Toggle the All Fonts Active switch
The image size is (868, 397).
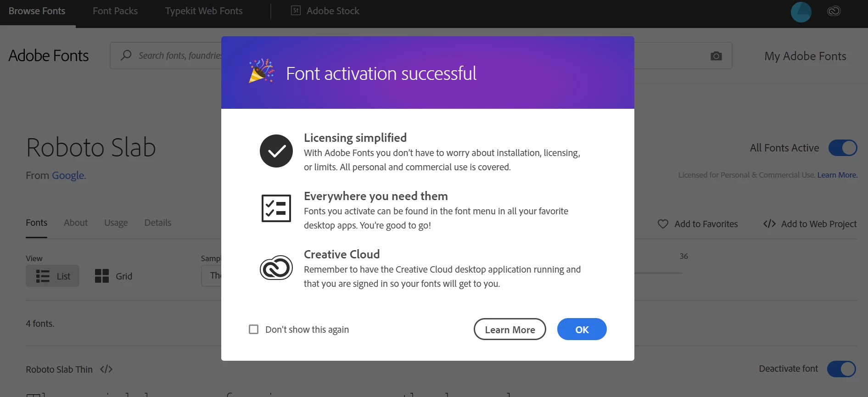843,148
